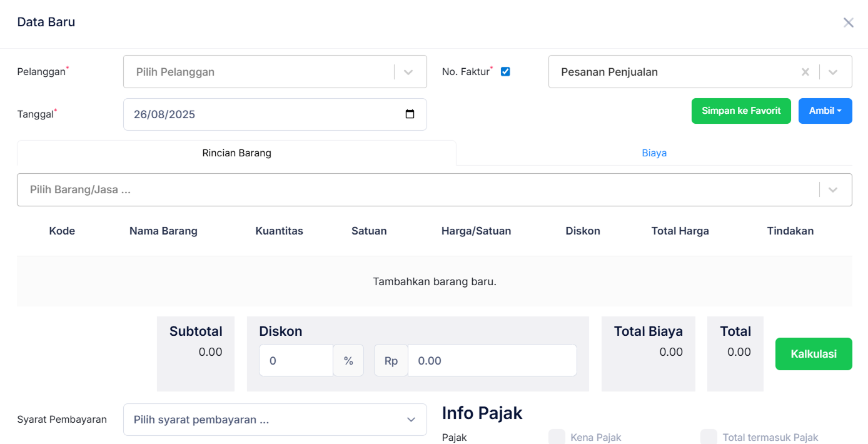This screenshot has width=868, height=444.
Task: Open the Pilih syarat pembayaran combo box
Action: [263, 420]
